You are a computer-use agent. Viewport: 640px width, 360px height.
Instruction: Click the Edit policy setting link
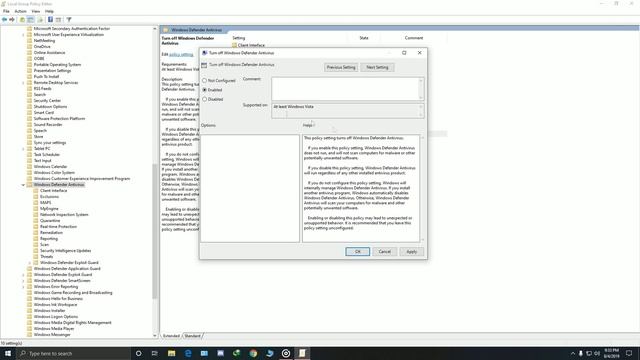point(181,54)
